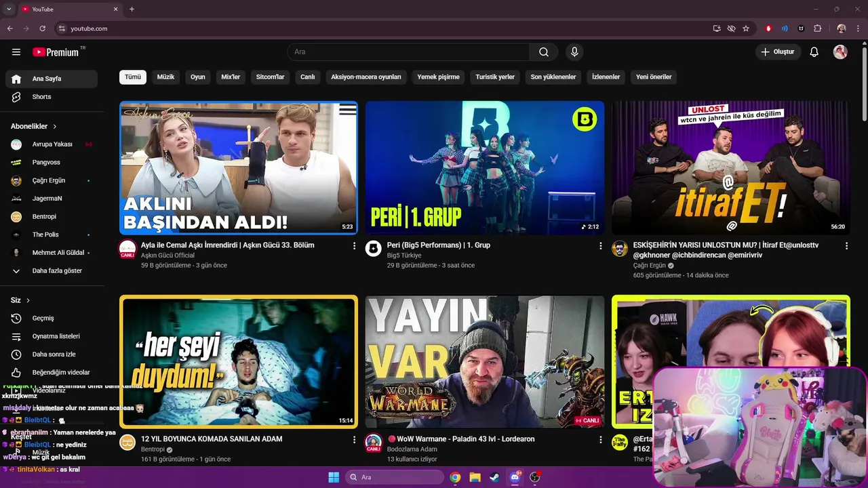Open options for ESKİŞEHİR'İN YARISI video
The height and width of the screenshot is (488, 868).
846,246
